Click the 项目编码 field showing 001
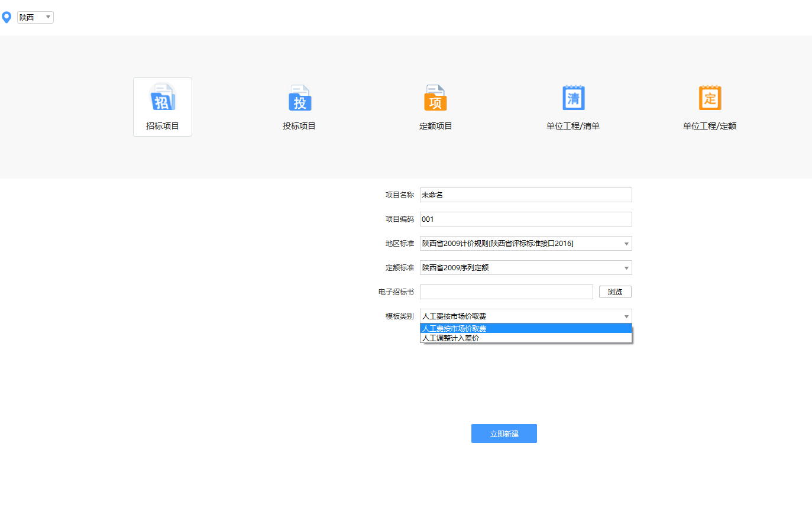This screenshot has width=812, height=508. pos(526,219)
